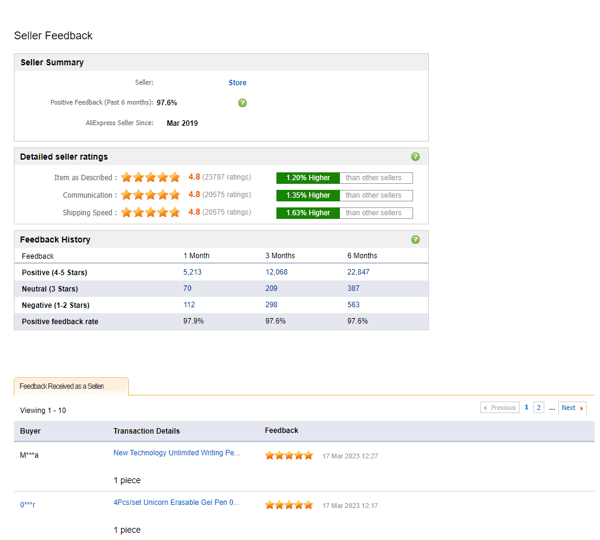Select the Feedback Received as a Seller tab
This screenshot has width=600, height=540.
coord(71,386)
